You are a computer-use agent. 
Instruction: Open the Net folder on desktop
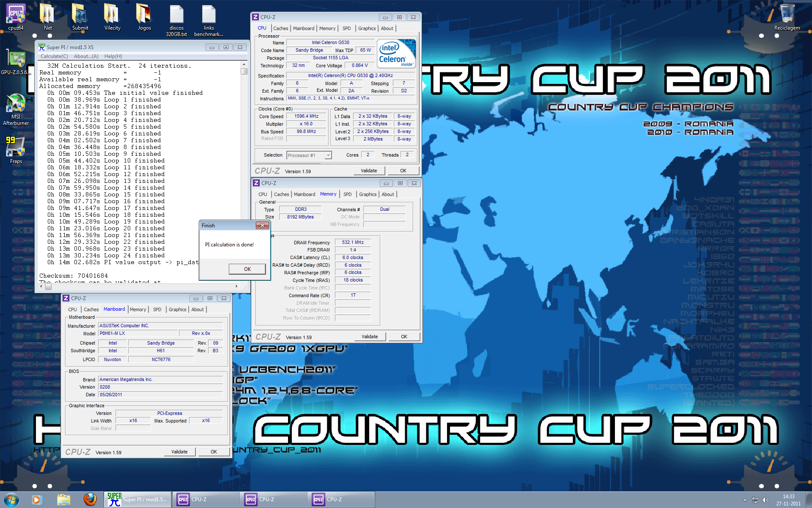(48, 17)
